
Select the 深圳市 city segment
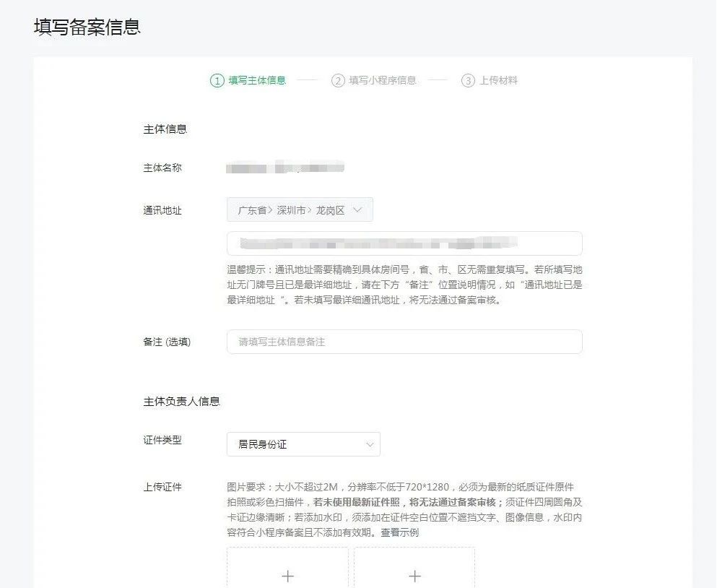click(x=291, y=210)
